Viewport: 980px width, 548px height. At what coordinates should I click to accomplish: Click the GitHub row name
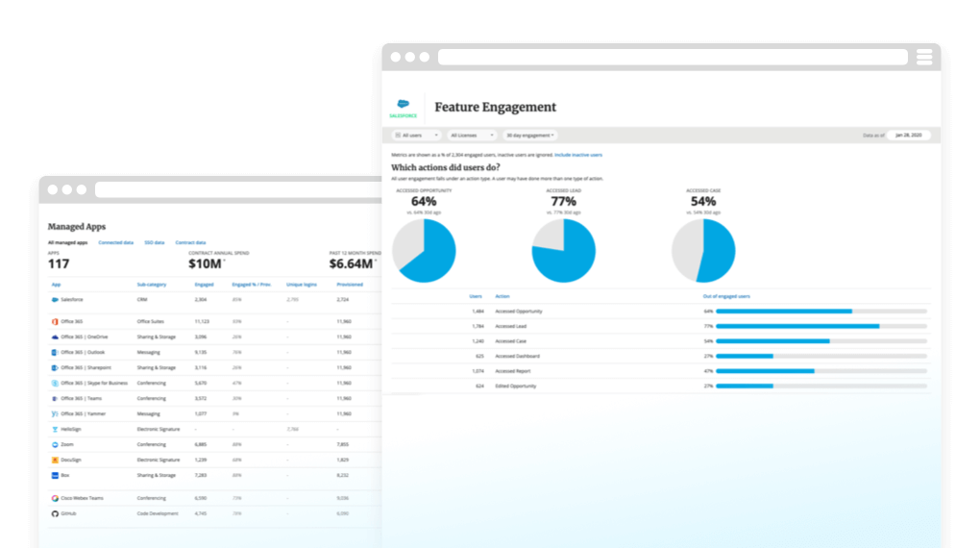(x=68, y=513)
